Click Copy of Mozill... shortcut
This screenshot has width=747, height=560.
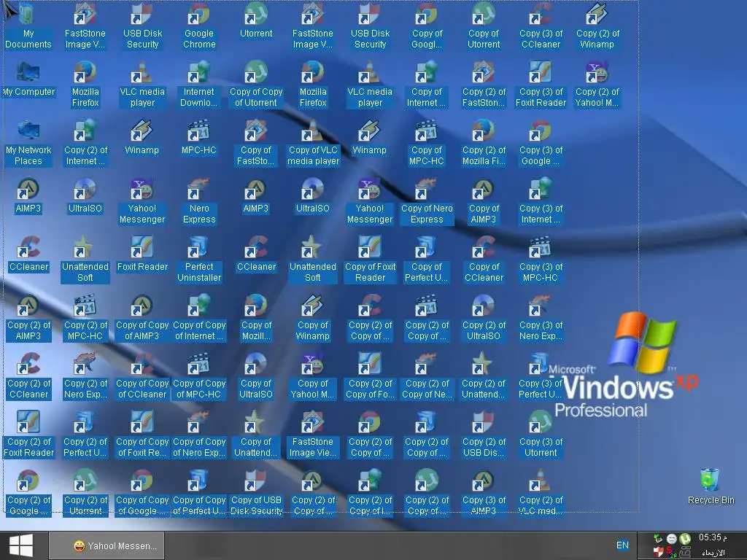[256, 318]
